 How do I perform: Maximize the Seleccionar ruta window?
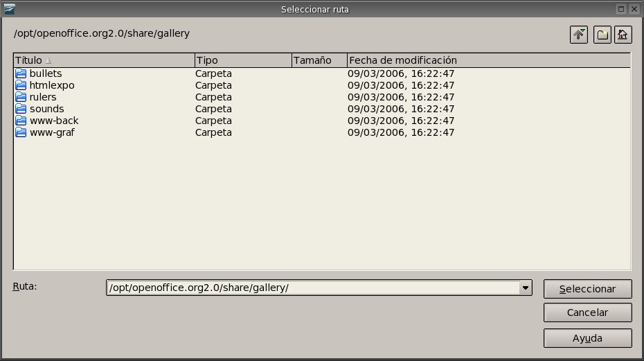tap(621, 9)
